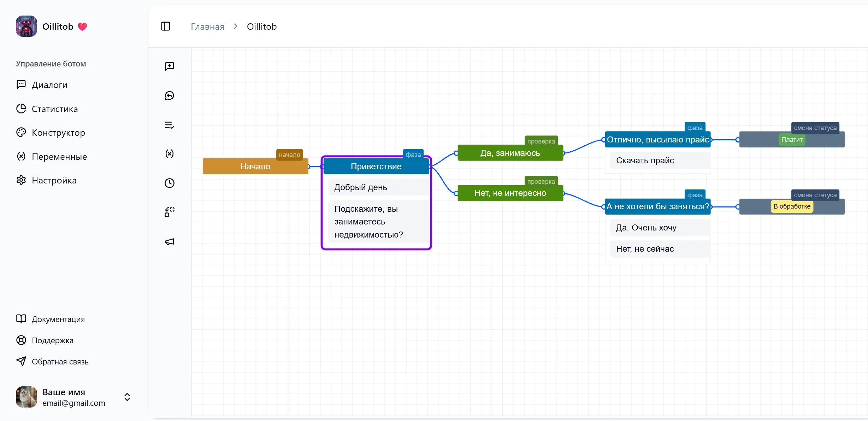
Task: Click the Главная breadcrumb link
Action: (207, 27)
